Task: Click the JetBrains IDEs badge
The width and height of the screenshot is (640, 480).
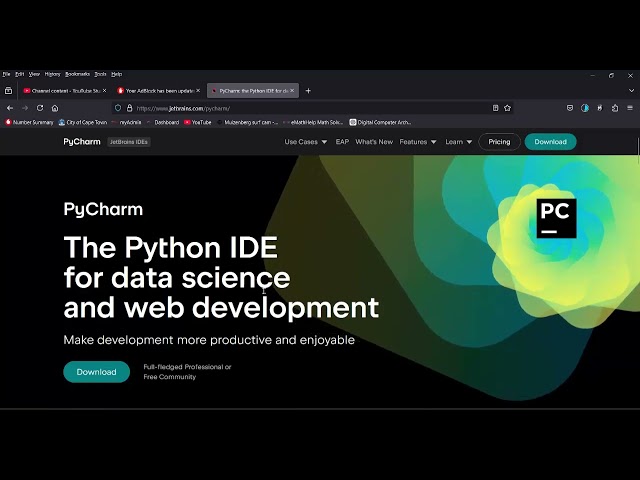Action: pos(129,142)
